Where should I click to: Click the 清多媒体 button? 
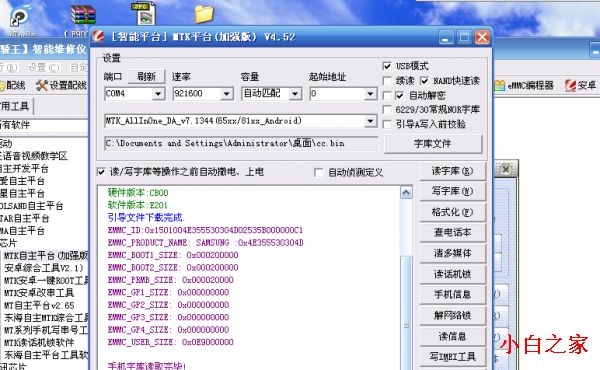tap(452, 253)
